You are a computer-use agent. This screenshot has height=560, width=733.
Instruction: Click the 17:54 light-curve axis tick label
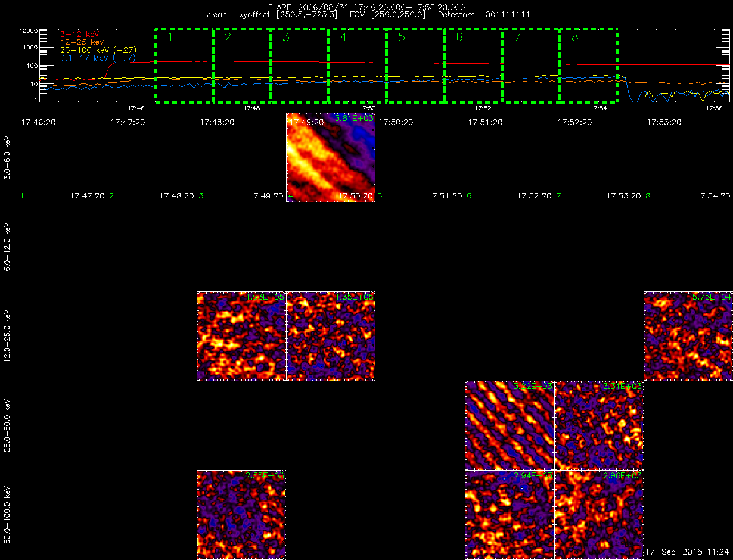click(598, 108)
